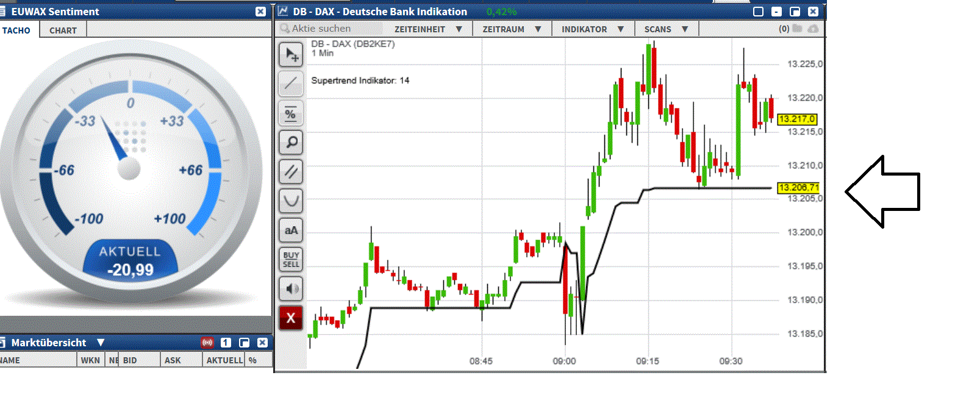
Task: Click the yellow 13.217,0 current price label
Action: [797, 119]
